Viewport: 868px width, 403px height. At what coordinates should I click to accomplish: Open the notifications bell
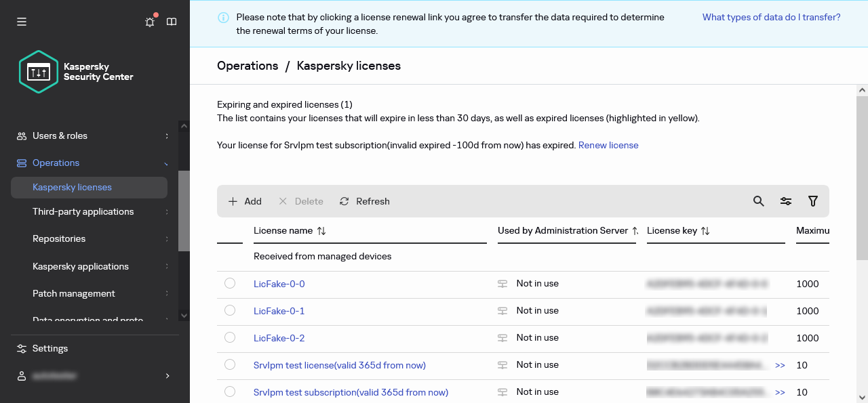149,22
